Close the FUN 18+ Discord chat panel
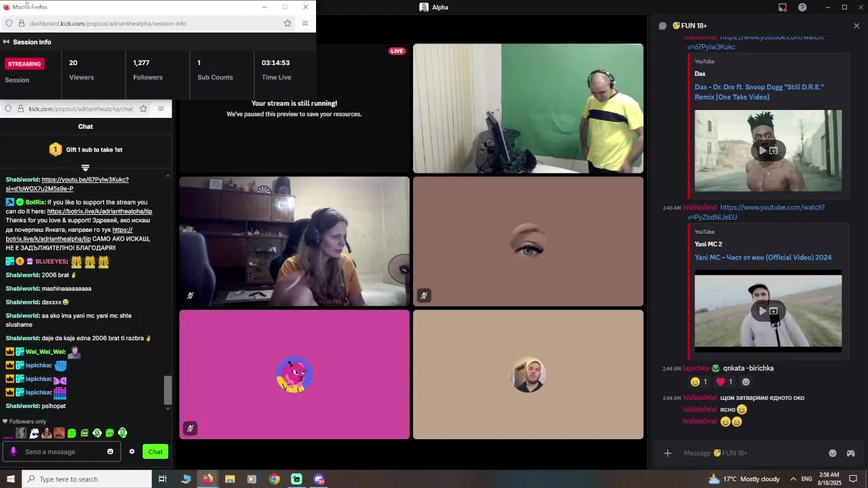868x488 pixels. tap(856, 26)
